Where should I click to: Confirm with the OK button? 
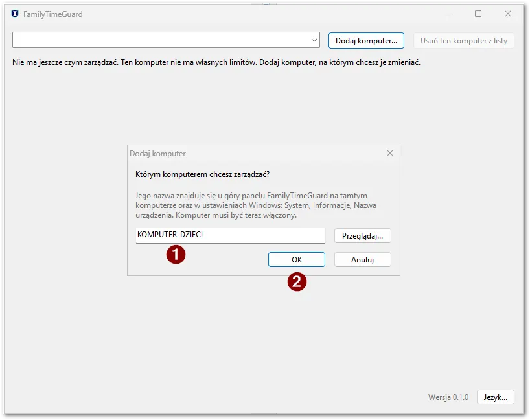(297, 260)
